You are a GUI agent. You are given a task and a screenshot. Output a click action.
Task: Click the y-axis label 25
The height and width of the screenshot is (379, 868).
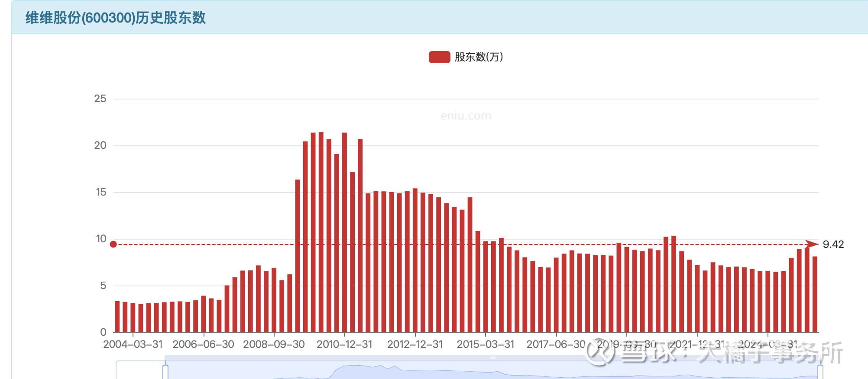(100, 99)
